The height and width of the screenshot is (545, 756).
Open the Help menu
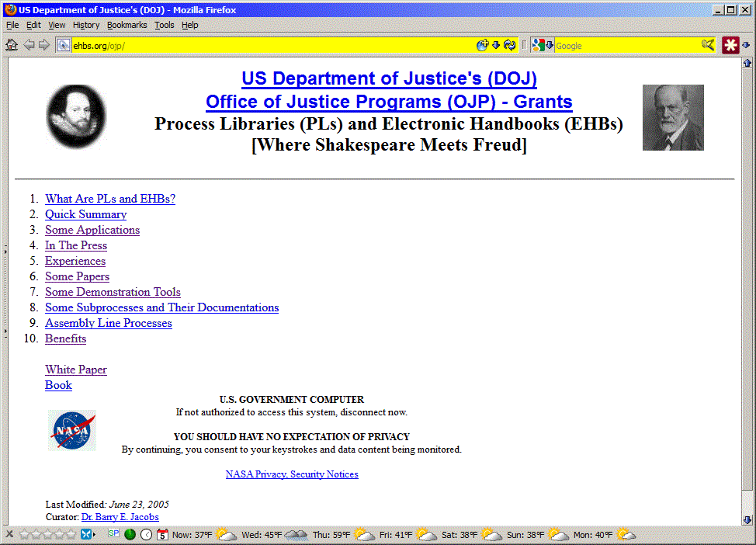tap(190, 25)
